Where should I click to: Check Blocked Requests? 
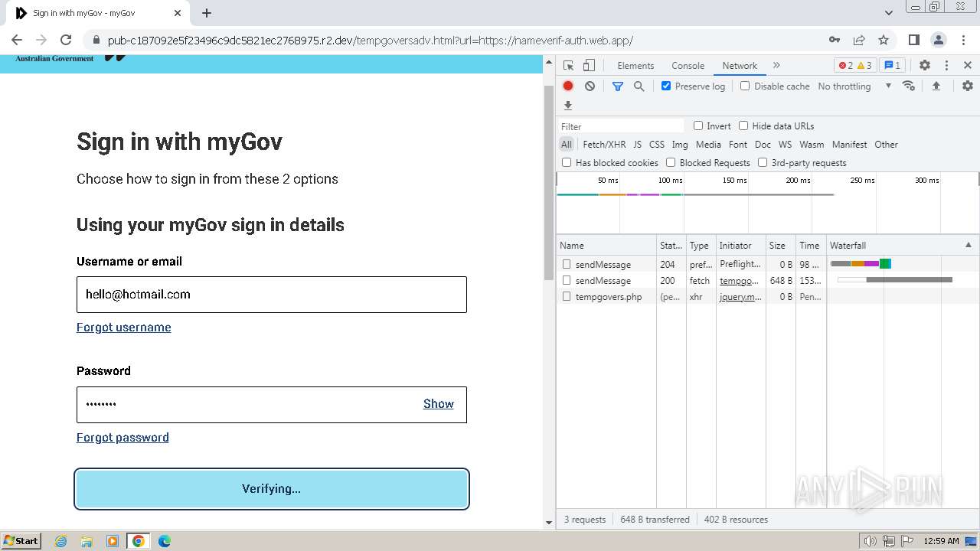[671, 163]
